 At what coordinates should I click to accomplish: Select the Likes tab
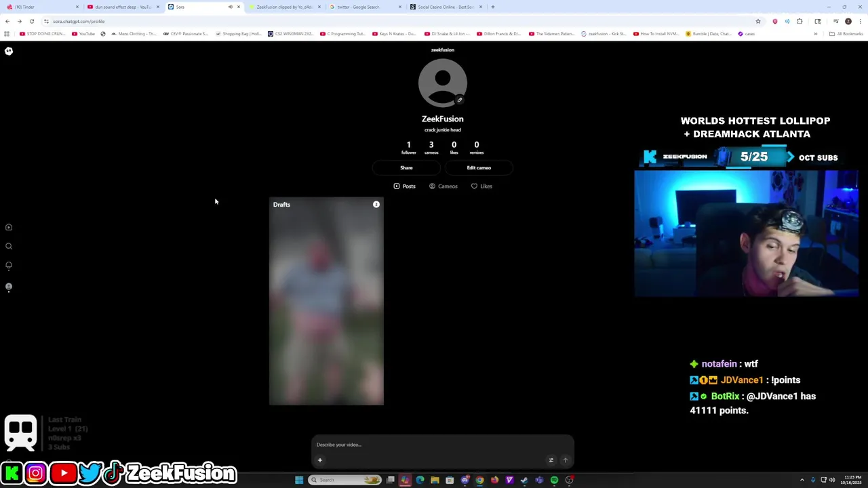481,186
